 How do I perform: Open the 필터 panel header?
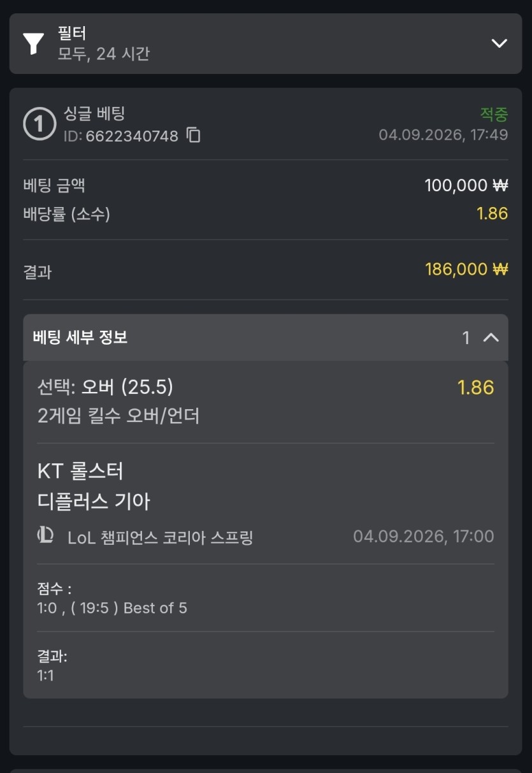(x=266, y=43)
